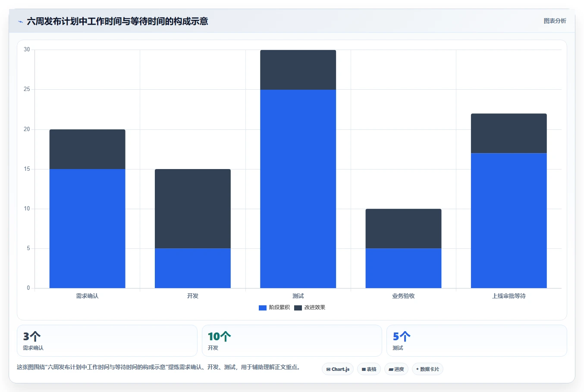Click the y-axis value 15
The image size is (584, 392).
click(27, 169)
